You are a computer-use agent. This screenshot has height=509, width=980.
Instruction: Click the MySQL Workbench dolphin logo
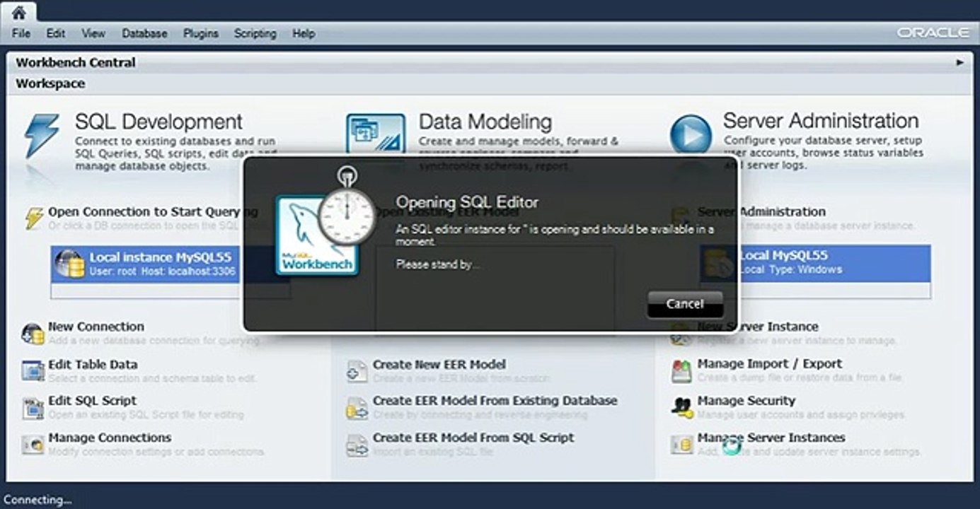pos(317,235)
